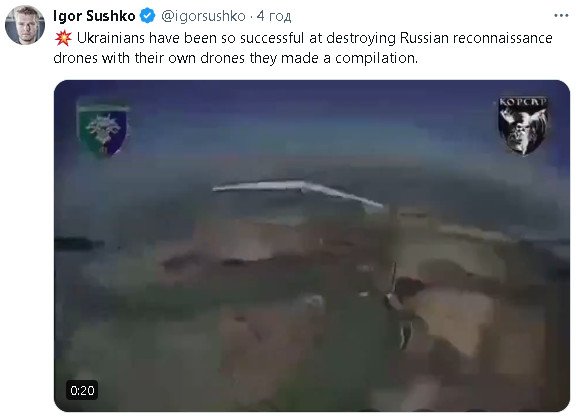The image size is (583, 416).
Task: Click the КОРСАР emblem in video
Action: pos(523,126)
